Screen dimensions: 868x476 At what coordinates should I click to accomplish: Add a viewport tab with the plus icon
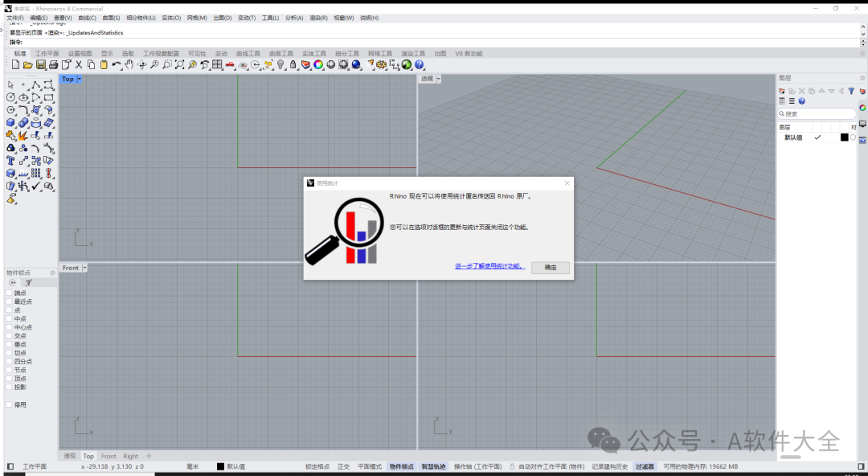[149, 456]
